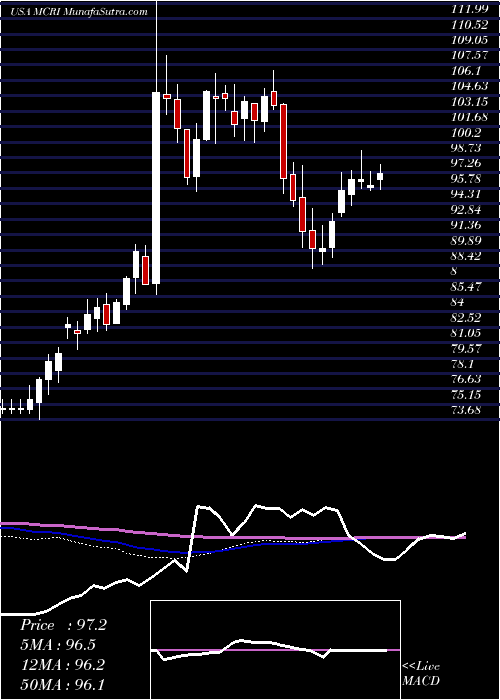Click the 81.05 price axis label

click(467, 333)
